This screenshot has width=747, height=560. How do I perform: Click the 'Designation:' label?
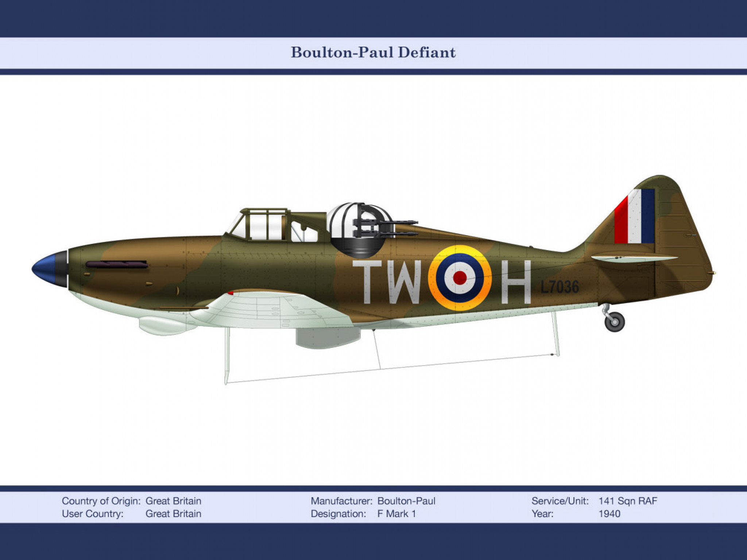(338, 514)
